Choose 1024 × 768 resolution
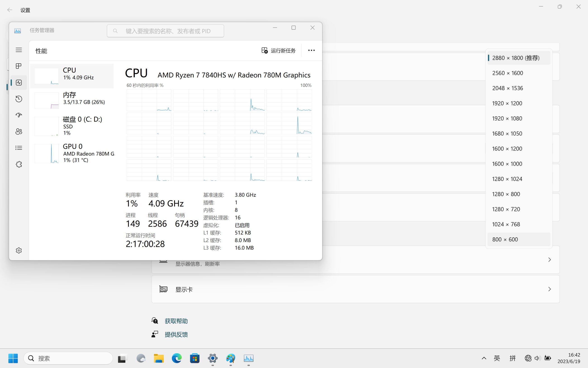This screenshot has width=588, height=368. pyautogui.click(x=519, y=224)
